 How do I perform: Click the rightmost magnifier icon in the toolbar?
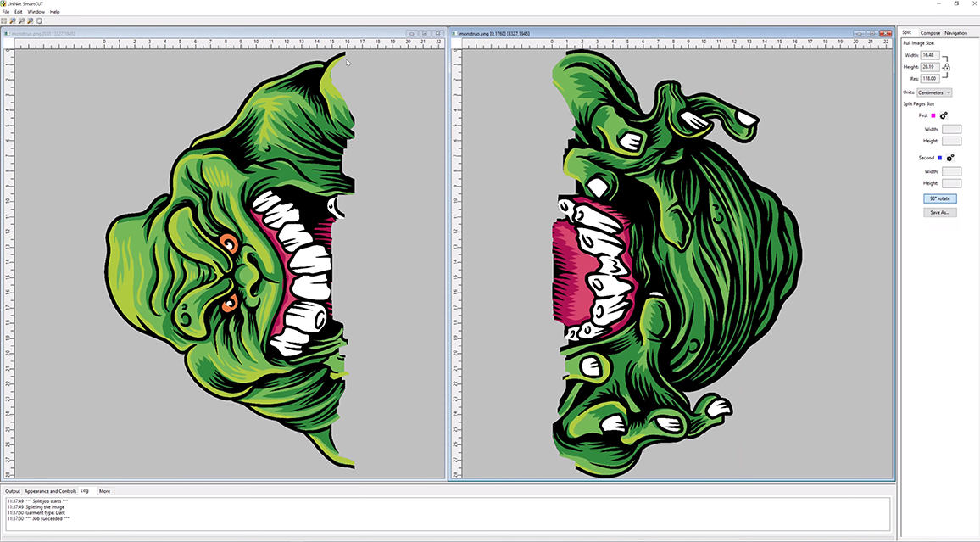click(x=30, y=20)
